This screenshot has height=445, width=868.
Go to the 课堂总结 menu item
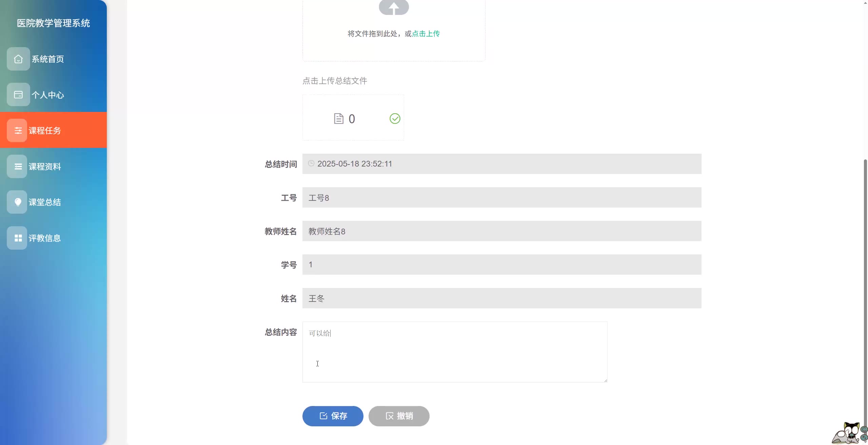(45, 202)
